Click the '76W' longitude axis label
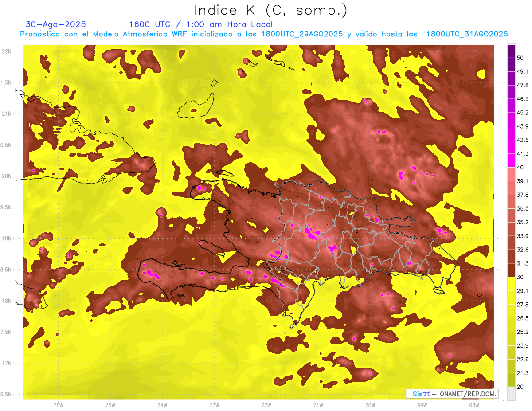 pos(58,405)
